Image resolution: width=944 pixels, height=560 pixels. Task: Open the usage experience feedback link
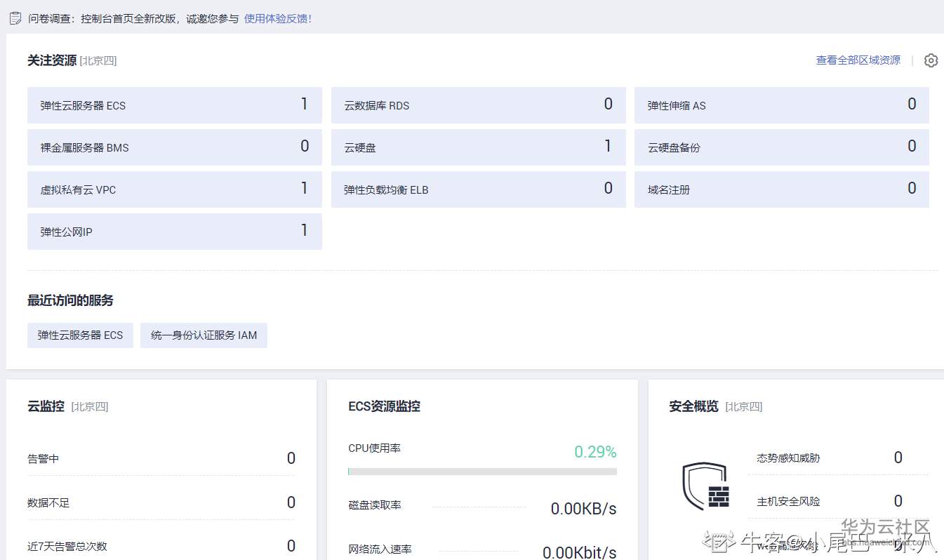point(278,18)
